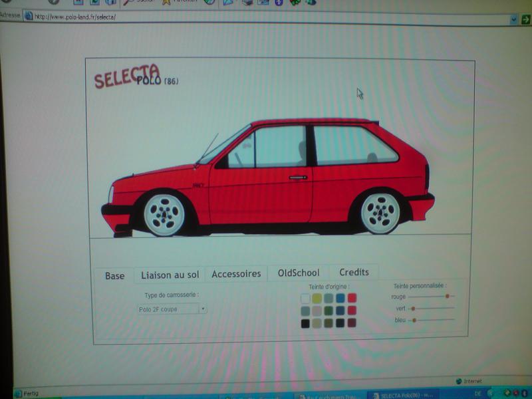Pick the bright blue swatch in top row

(x=340, y=298)
